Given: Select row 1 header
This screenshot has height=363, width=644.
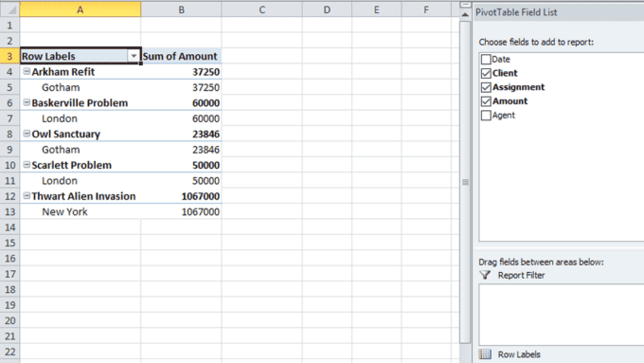Looking at the screenshot, I should tap(9, 25).
